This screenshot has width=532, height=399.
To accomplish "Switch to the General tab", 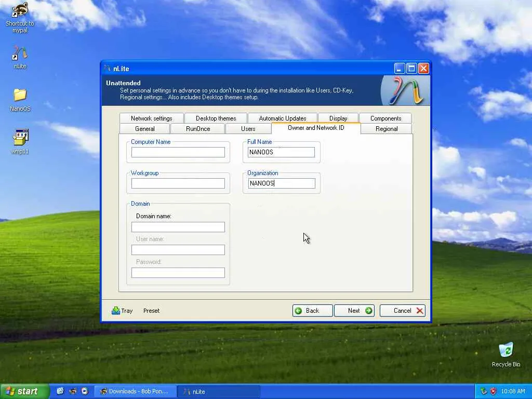I will 145,129.
